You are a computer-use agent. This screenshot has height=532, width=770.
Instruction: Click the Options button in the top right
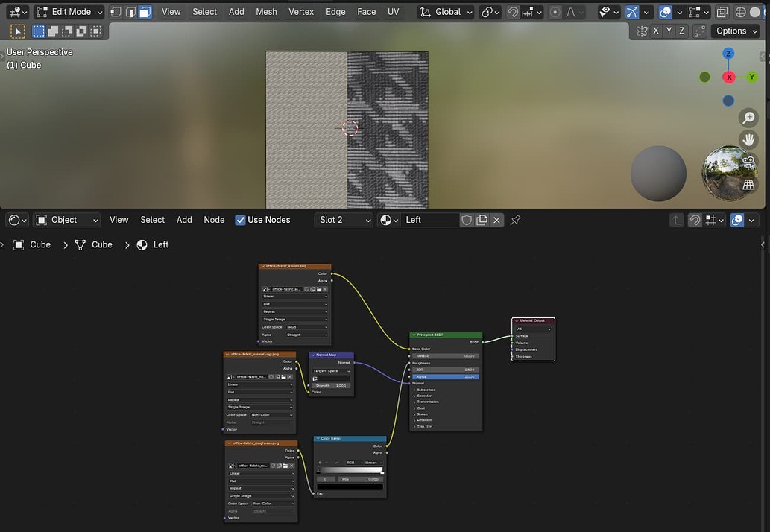pyautogui.click(x=735, y=31)
